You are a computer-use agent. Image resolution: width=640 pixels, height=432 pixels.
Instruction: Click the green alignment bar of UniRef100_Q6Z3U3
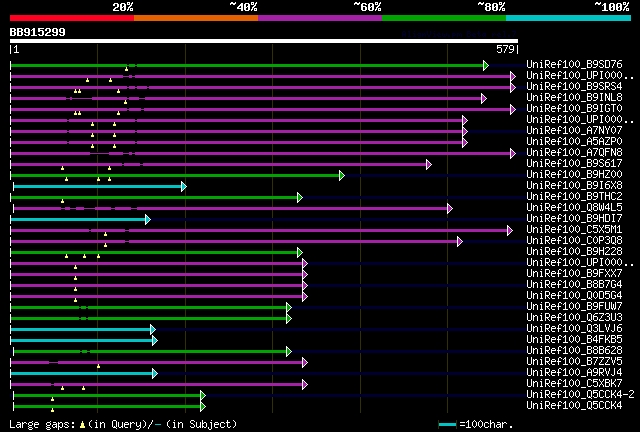click(149, 318)
